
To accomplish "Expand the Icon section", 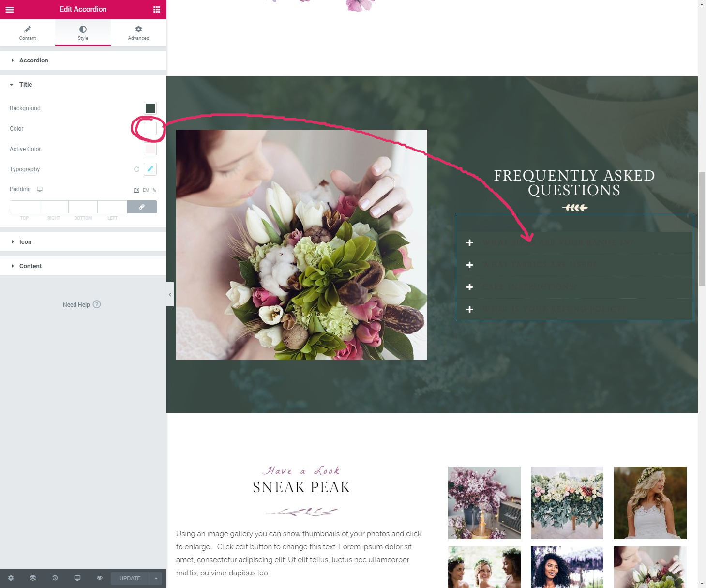I will click(x=83, y=242).
